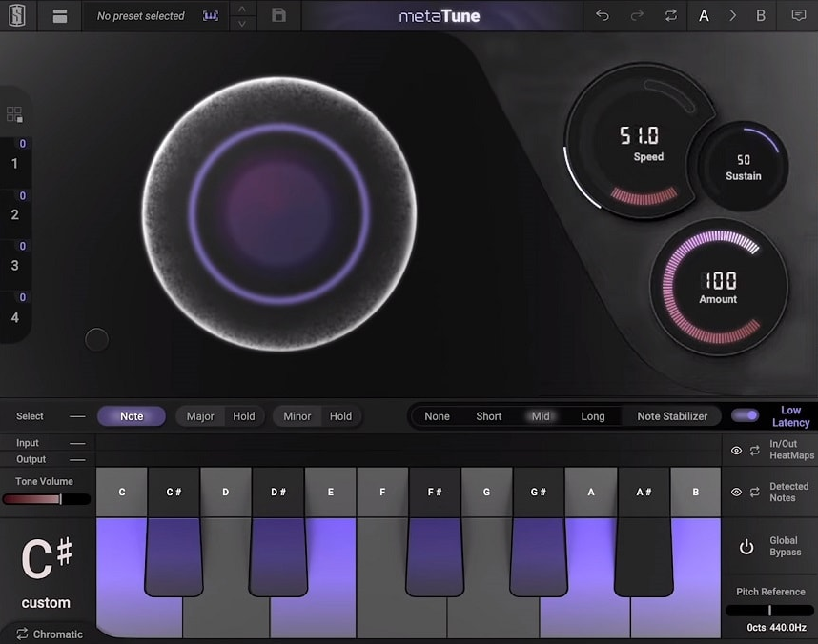Screen dimensions: 818x644
Task: Click the preset up stepper arrow
Action: (243, 9)
